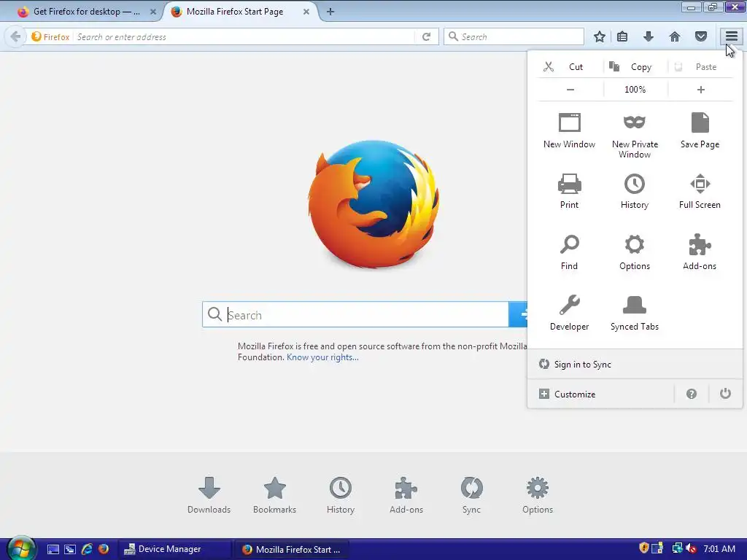Click Cut in the edit controls
The image size is (747, 560).
570,66
